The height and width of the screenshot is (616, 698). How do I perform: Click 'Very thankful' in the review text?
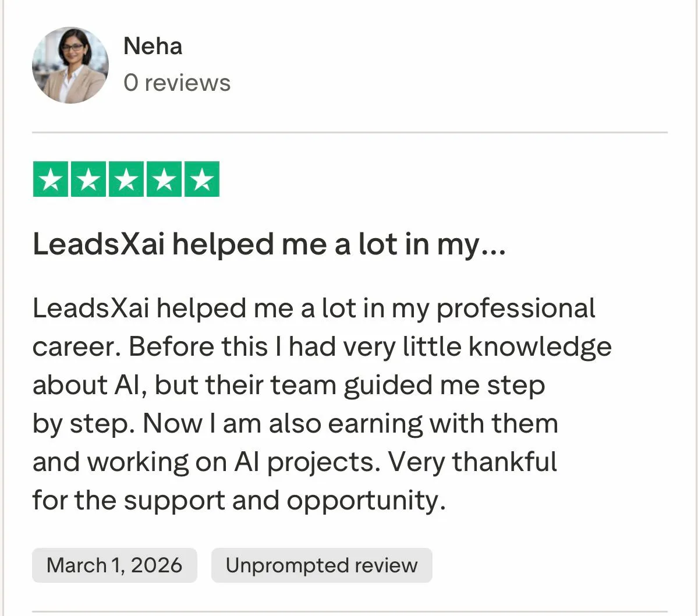[x=472, y=462]
